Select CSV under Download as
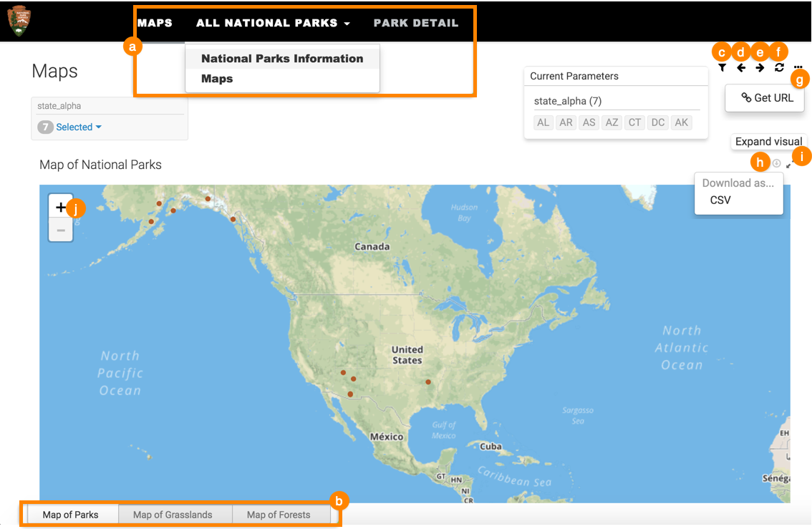Viewport: 812px width, 529px height. (x=720, y=200)
